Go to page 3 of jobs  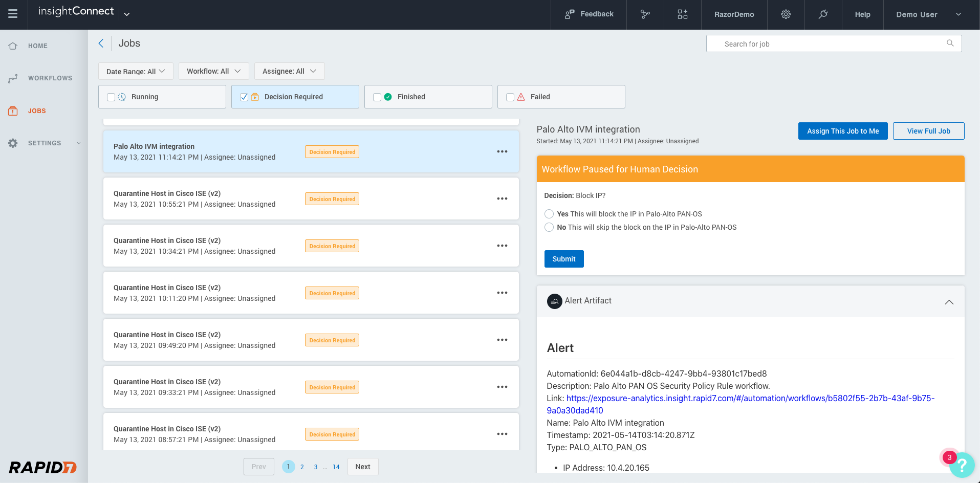point(316,467)
